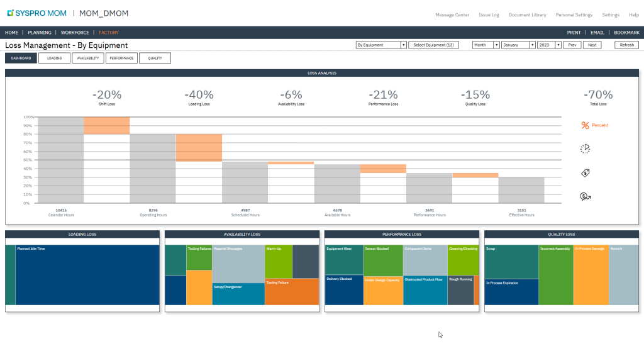Image resolution: width=644 pixels, height=346 pixels.
Task: Open the Workforce menu
Action: tap(75, 33)
